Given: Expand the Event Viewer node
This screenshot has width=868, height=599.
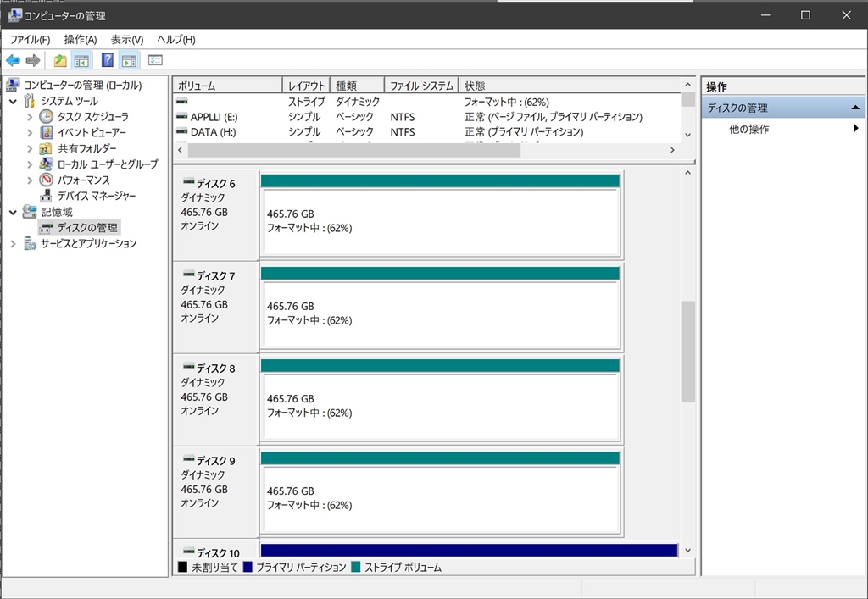Looking at the screenshot, I should coord(30,133).
